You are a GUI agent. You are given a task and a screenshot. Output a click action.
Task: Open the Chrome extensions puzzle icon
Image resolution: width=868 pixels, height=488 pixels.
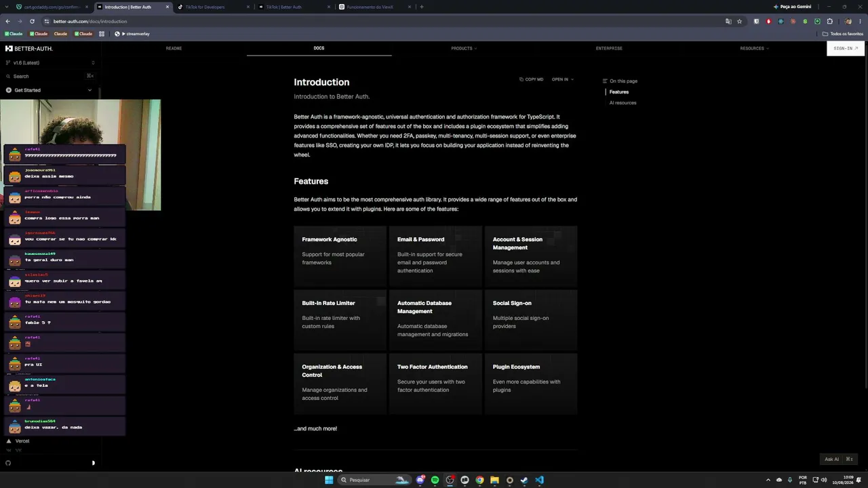[x=829, y=21]
